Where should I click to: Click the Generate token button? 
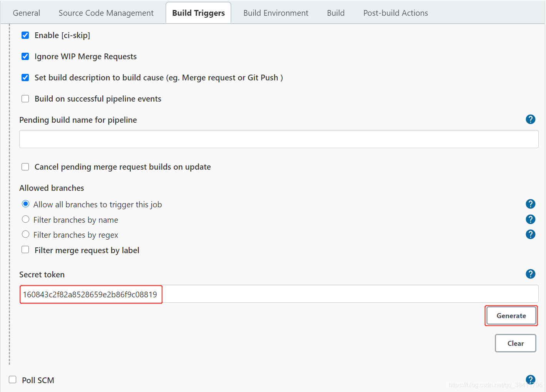pos(511,316)
